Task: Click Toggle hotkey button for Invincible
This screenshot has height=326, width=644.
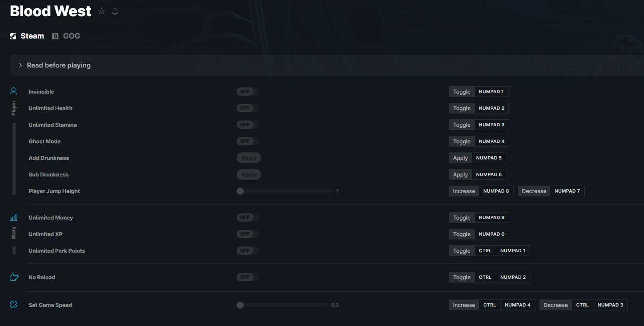Action: pos(462,92)
